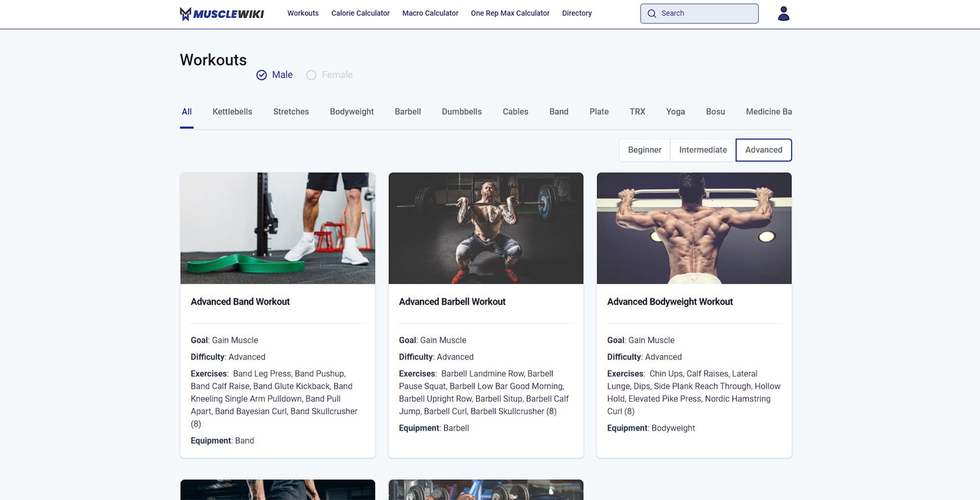Switch to the TRX tab
The height and width of the screenshot is (500, 980).
point(638,112)
